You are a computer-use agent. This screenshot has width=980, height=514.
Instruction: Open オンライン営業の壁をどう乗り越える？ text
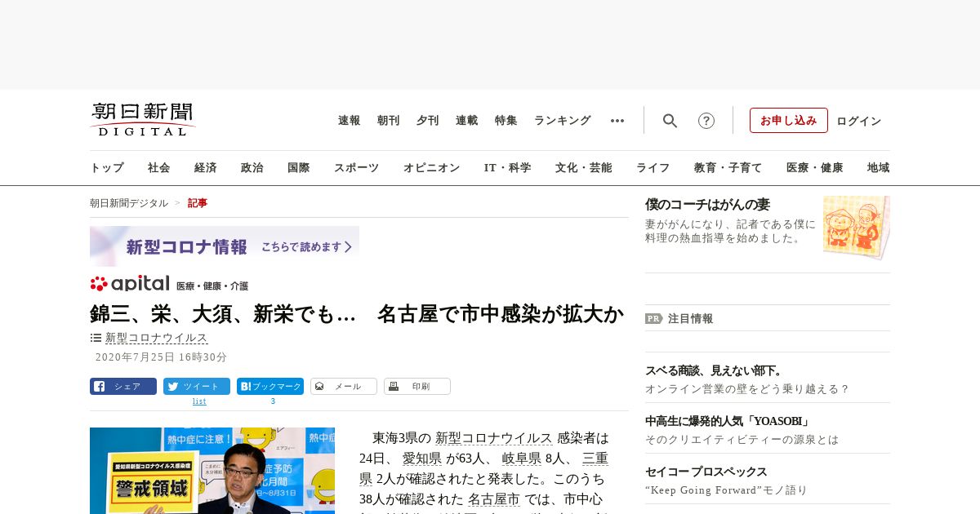747,389
